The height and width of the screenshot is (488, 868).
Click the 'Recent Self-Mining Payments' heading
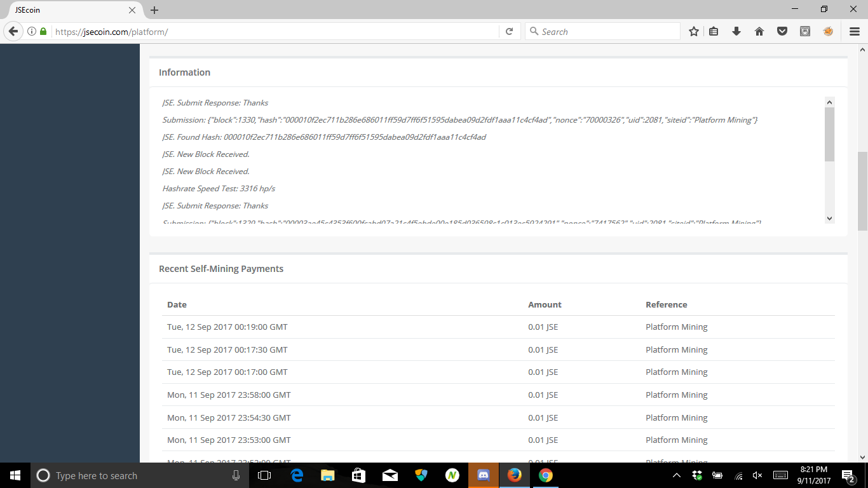221,269
